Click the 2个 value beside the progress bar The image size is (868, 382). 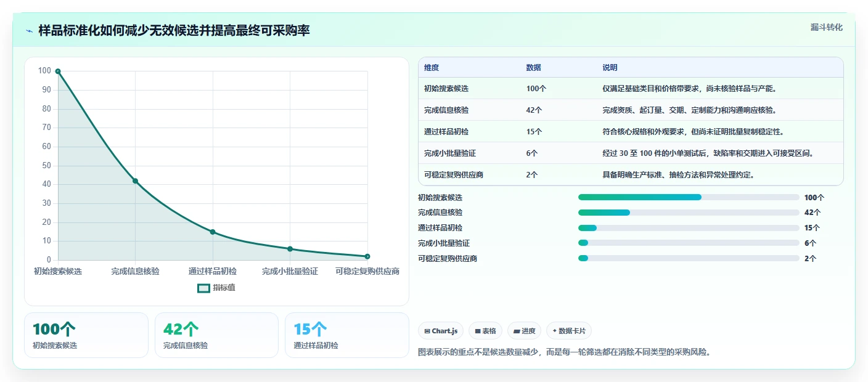point(811,259)
